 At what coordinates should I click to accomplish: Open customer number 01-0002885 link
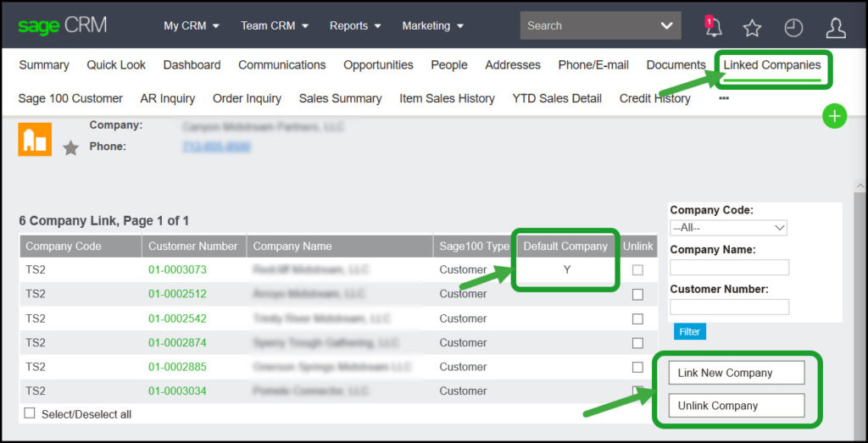coord(177,367)
